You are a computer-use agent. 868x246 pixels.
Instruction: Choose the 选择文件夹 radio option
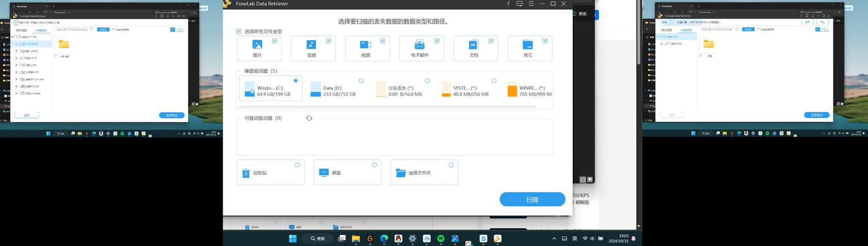(451, 165)
